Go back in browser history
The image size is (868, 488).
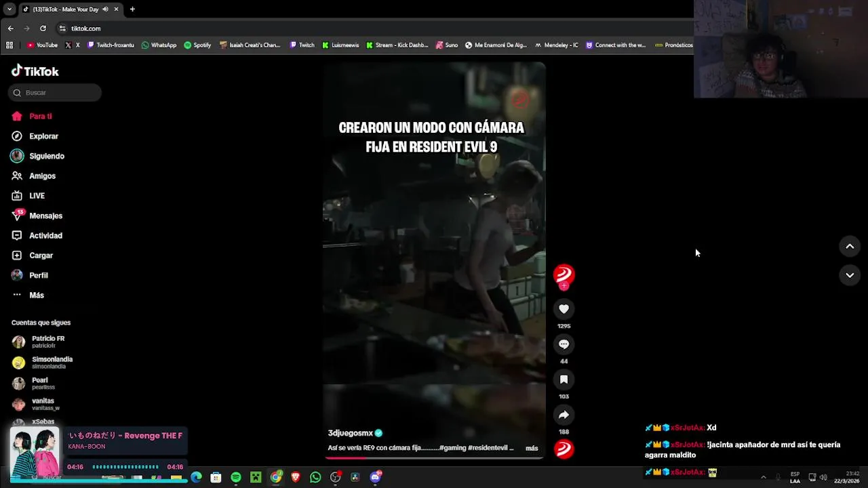coord(10,28)
